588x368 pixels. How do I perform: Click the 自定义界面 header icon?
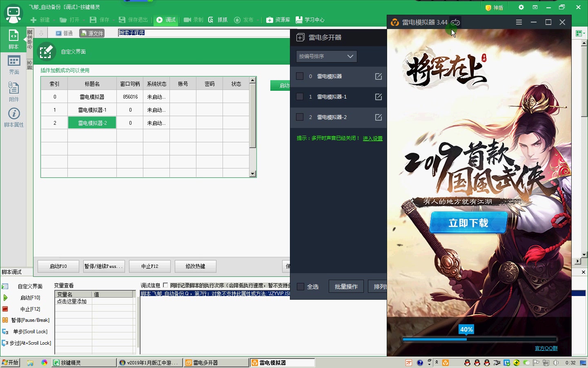[46, 52]
